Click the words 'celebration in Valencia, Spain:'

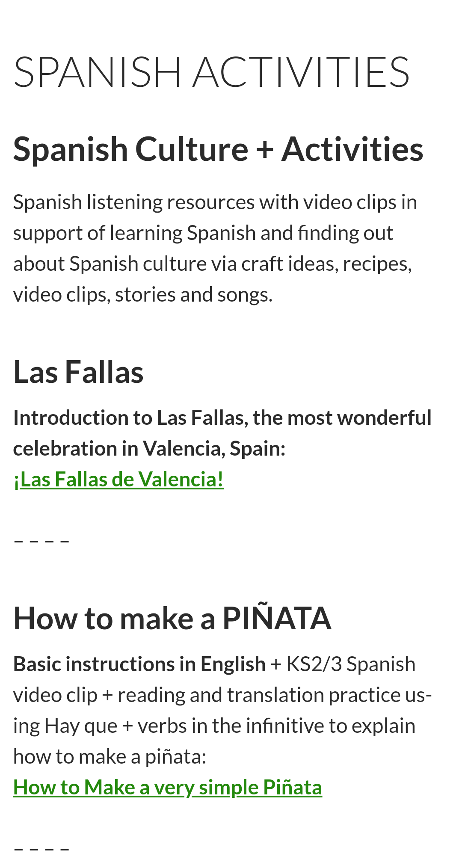tap(149, 448)
